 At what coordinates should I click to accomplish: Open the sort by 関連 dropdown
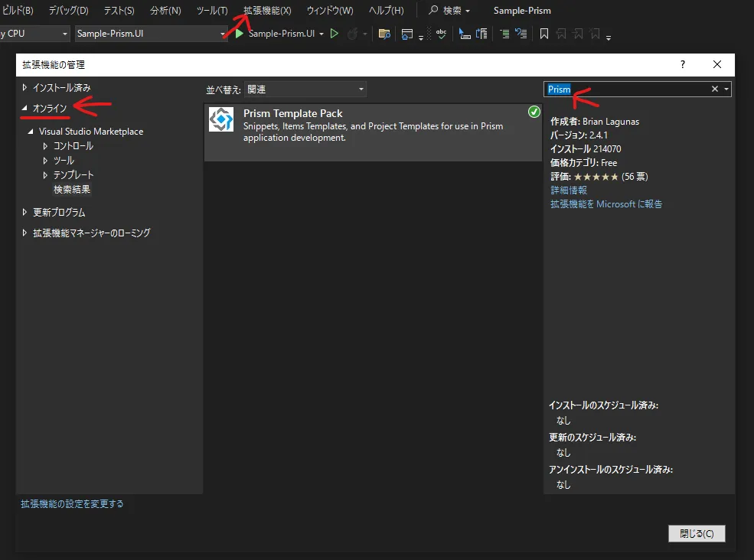pos(305,90)
